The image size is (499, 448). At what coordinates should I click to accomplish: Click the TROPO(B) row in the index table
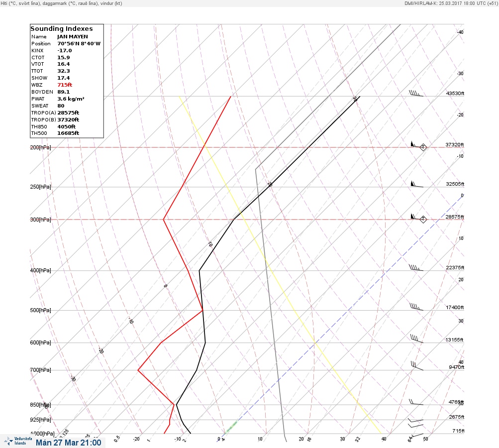(55, 120)
